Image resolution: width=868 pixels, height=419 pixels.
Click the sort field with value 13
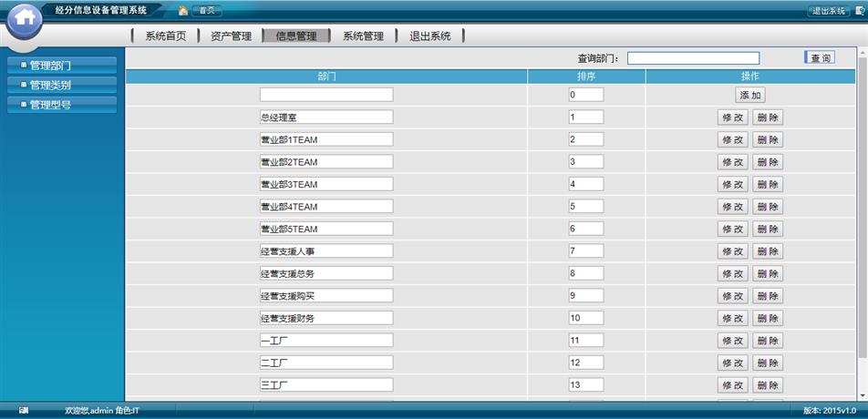tap(586, 384)
